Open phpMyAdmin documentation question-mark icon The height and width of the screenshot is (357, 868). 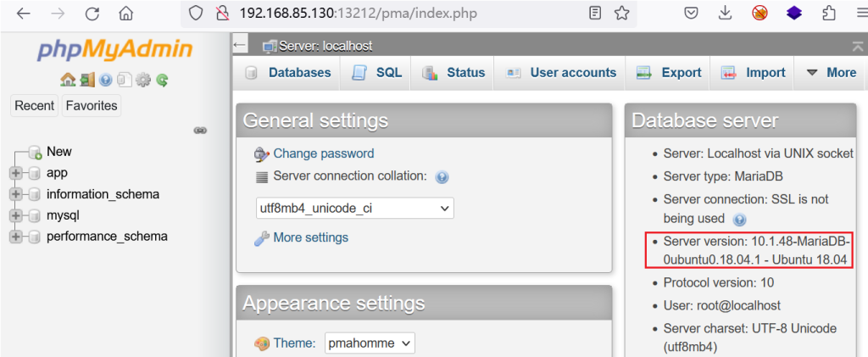[x=106, y=81]
